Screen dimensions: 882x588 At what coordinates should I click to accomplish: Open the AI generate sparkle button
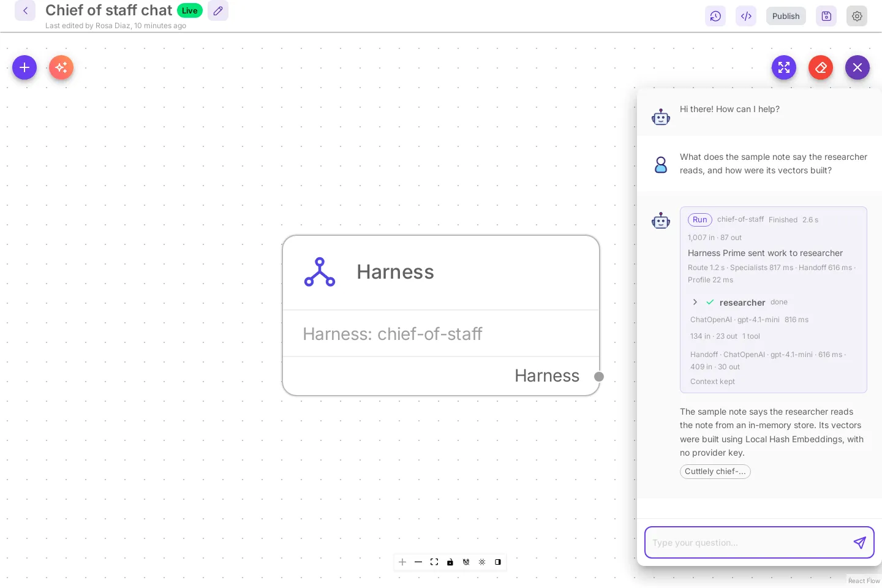tap(61, 67)
